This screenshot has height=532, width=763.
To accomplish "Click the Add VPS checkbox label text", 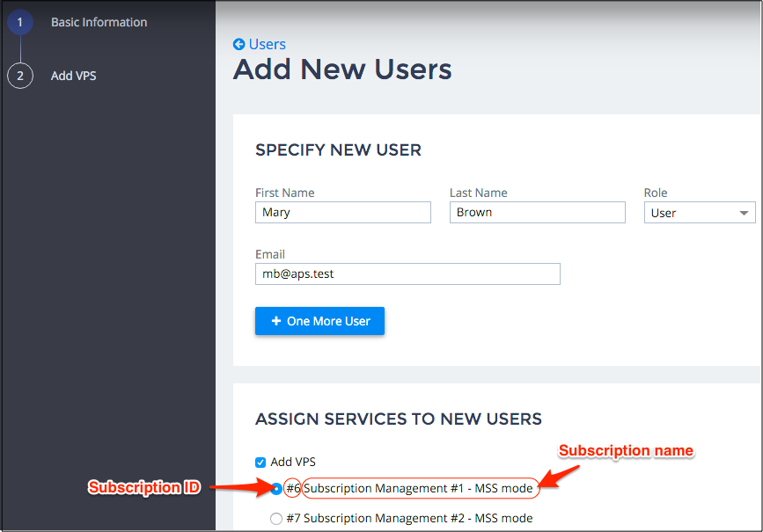I will (x=293, y=462).
